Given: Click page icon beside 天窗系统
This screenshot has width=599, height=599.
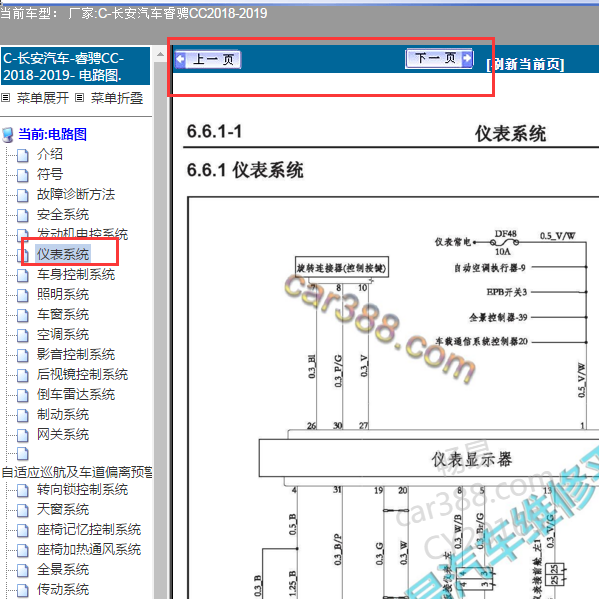Looking at the screenshot, I should pos(23,510).
